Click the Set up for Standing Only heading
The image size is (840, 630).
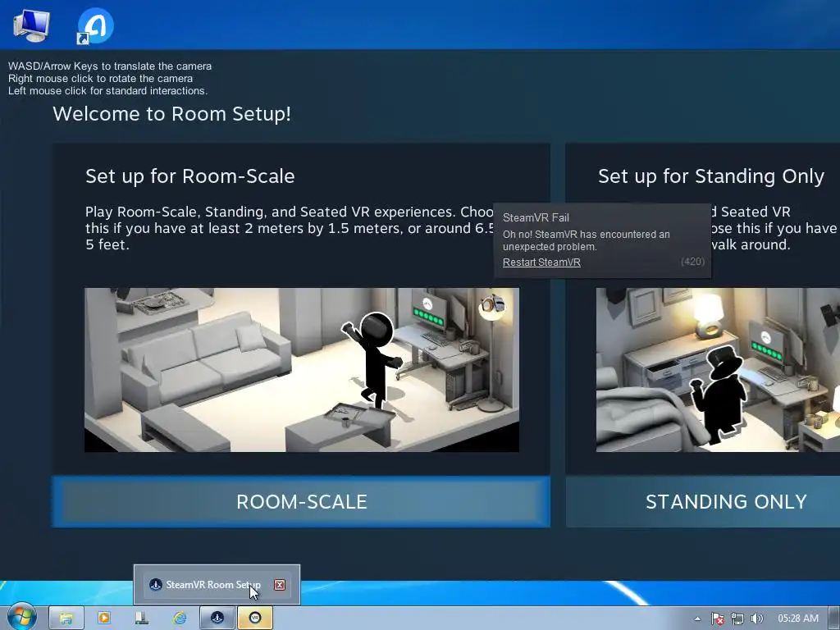711,176
